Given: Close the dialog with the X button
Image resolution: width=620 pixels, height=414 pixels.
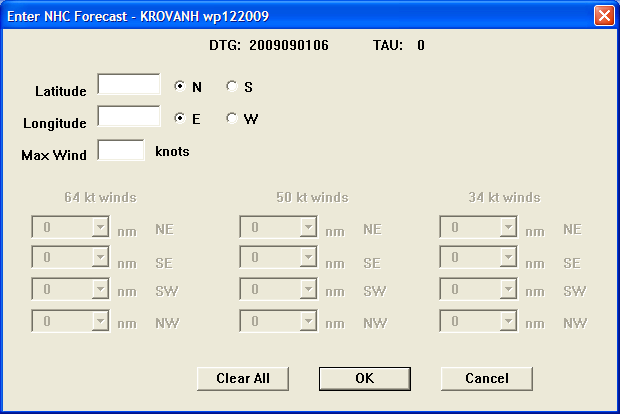Looking at the screenshot, I should tap(603, 16).
